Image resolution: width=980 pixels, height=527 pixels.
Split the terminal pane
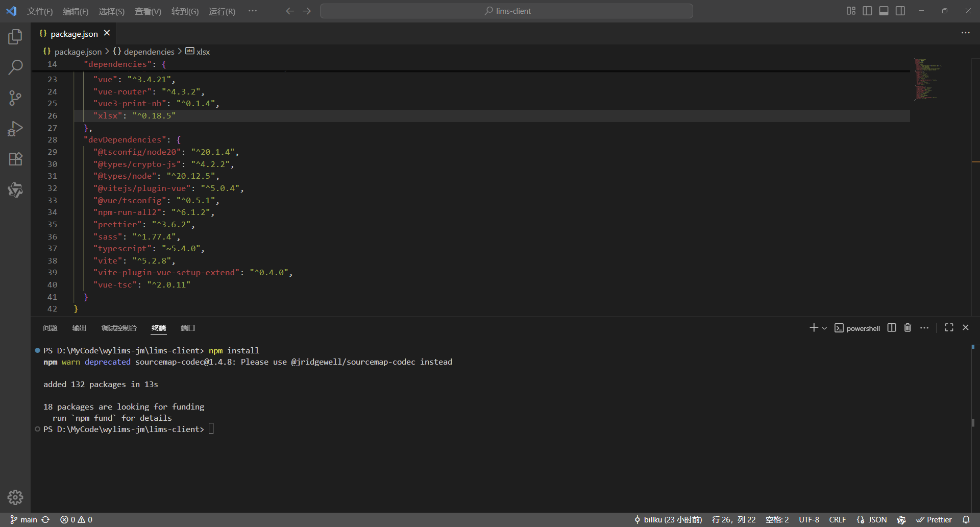pyautogui.click(x=891, y=327)
